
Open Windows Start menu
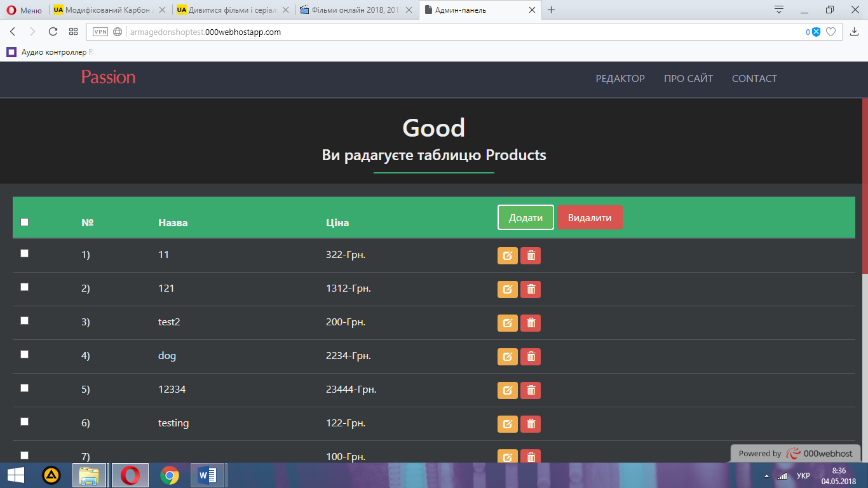15,475
